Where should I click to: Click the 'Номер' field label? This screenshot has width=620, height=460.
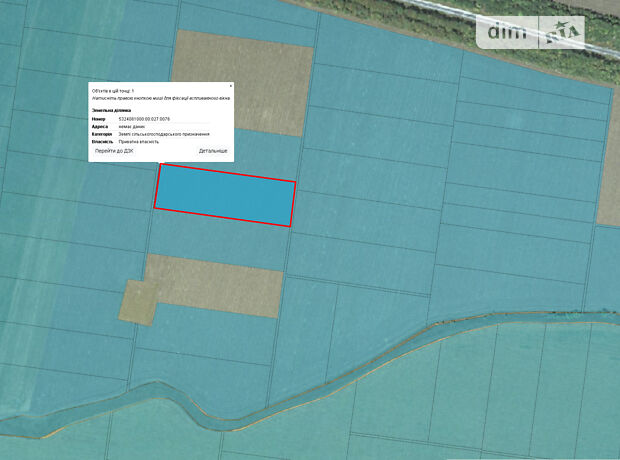[x=98, y=119]
